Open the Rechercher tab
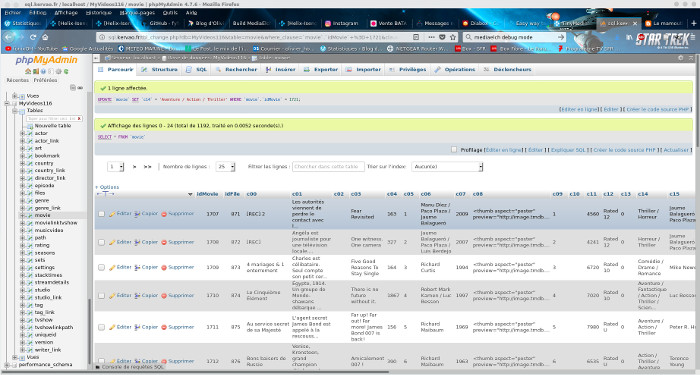This screenshot has width=700, height=375. 236,70
